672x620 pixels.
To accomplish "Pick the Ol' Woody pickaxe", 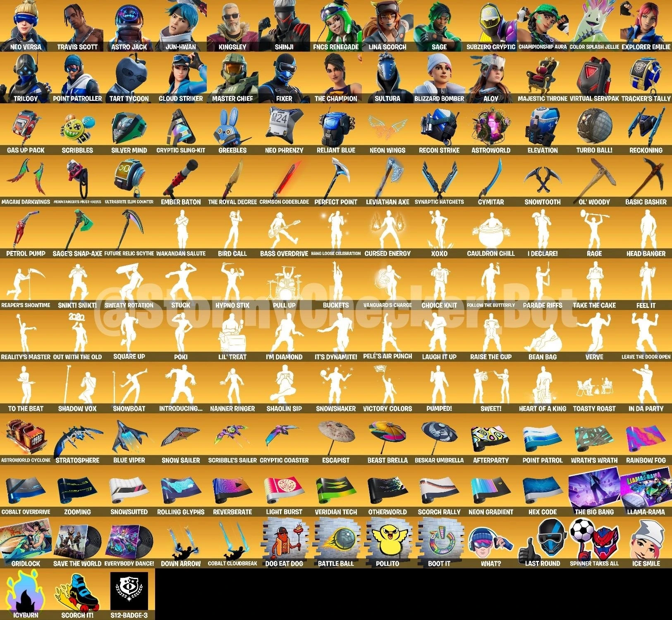I will (x=594, y=181).
